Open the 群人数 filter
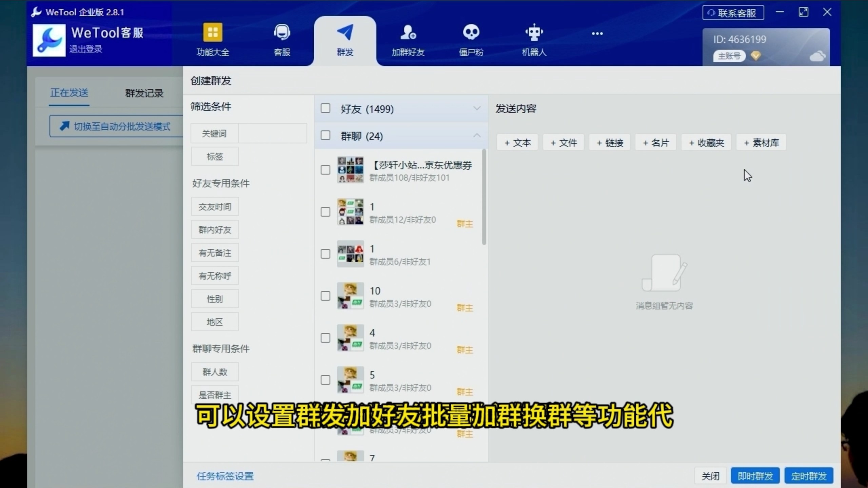The height and width of the screenshot is (488, 868). click(x=215, y=372)
